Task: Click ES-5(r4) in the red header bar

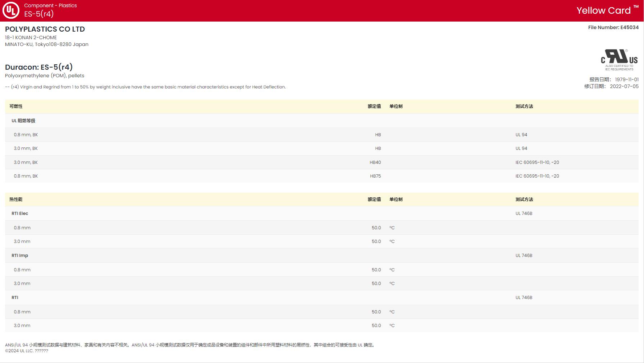Action: [39, 14]
